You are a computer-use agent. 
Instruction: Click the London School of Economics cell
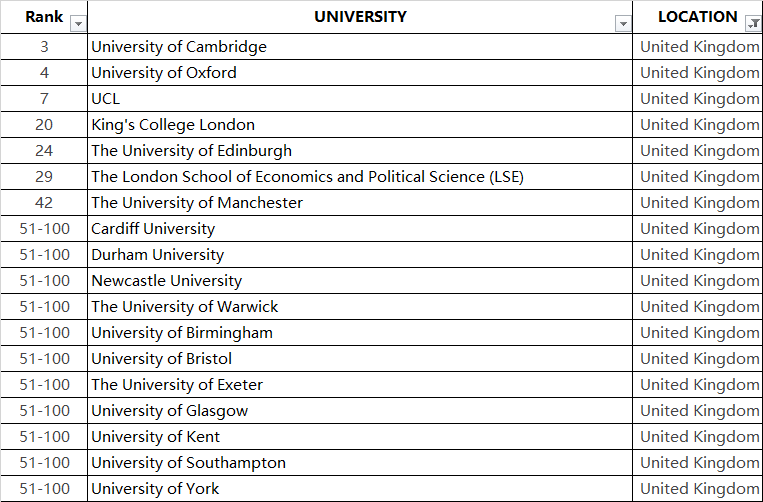(307, 177)
